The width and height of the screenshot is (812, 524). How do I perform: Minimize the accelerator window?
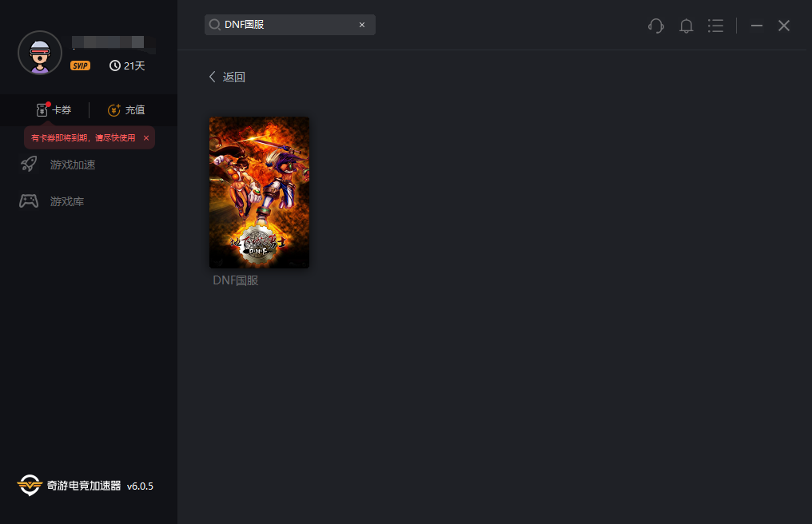757,26
